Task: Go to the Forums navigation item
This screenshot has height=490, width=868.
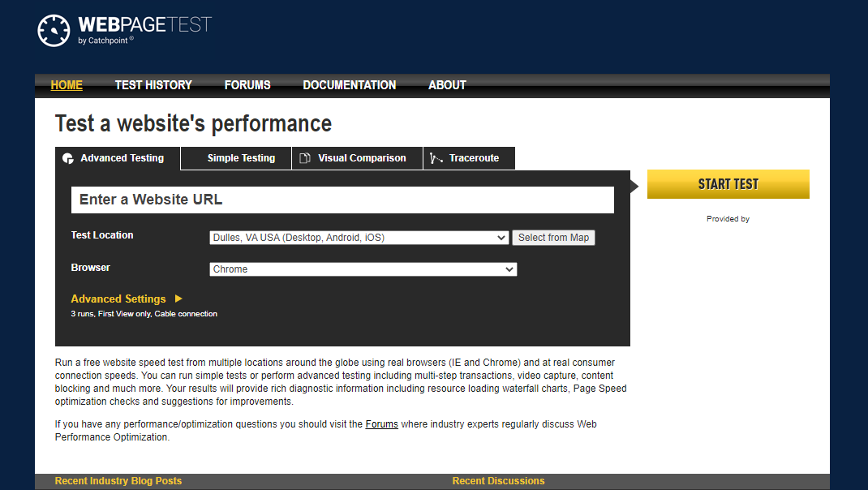Action: coord(247,85)
